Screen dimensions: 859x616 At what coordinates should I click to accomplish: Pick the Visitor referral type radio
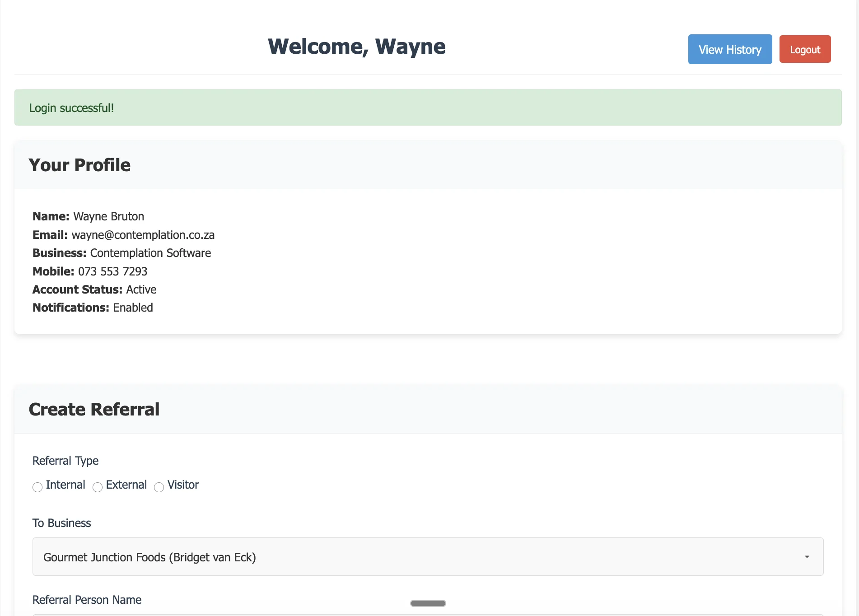click(x=159, y=487)
